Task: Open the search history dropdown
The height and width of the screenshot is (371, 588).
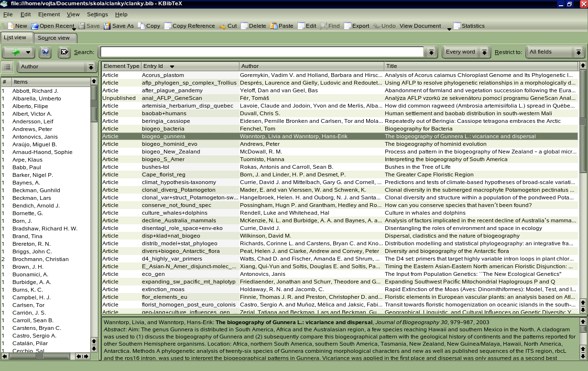Action: [431, 52]
